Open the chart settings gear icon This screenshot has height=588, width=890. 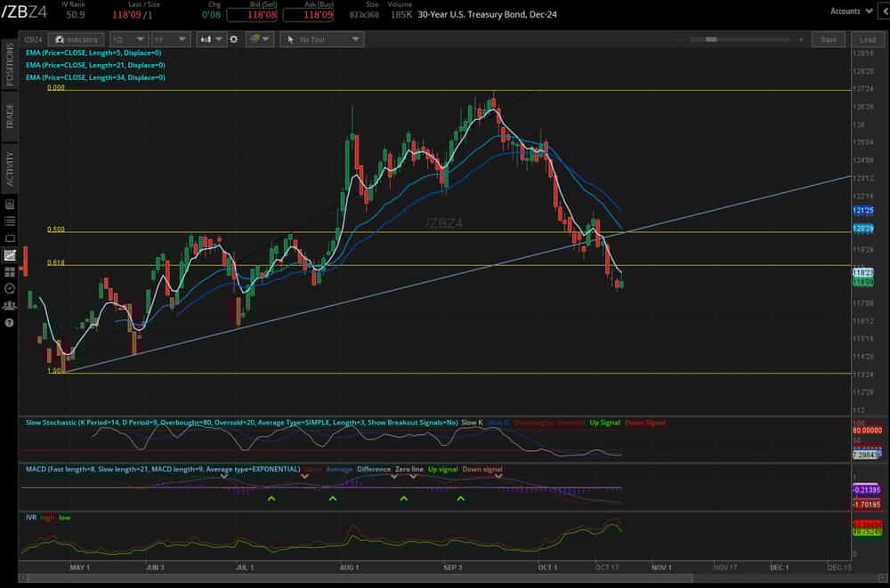tap(233, 39)
